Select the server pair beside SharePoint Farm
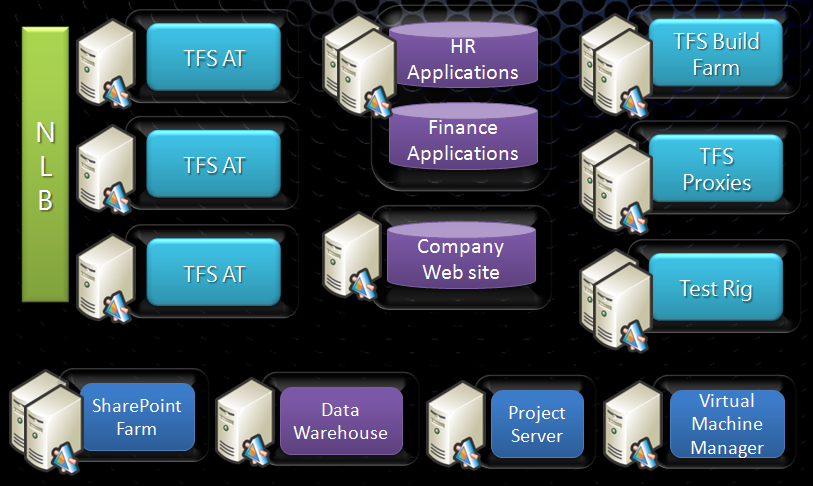The image size is (813, 486). pyautogui.click(x=47, y=421)
